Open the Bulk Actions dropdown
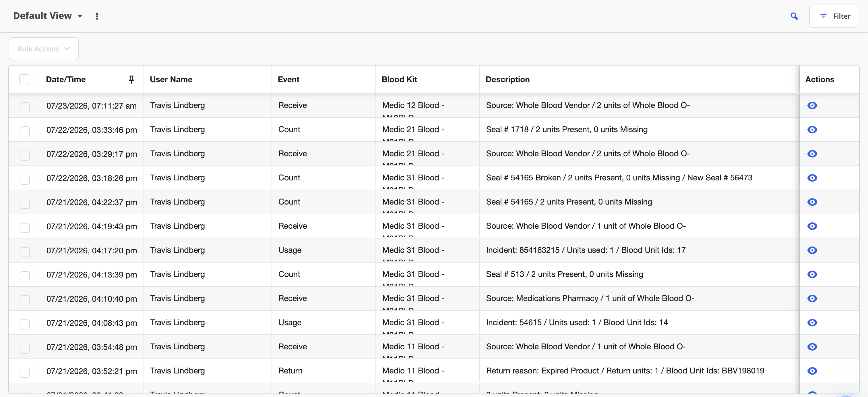Image resolution: width=868 pixels, height=397 pixels. (44, 49)
